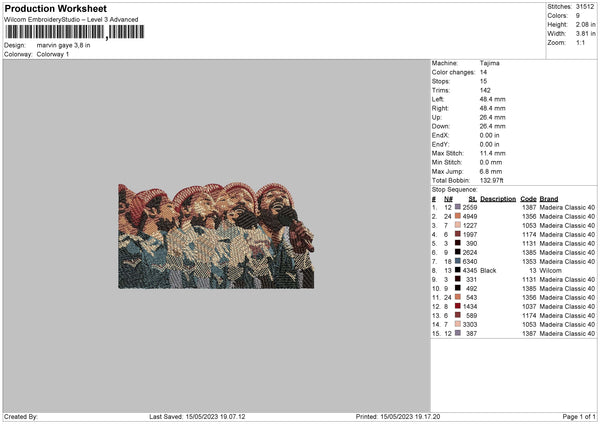Click the Colors value '9'

tap(578, 16)
